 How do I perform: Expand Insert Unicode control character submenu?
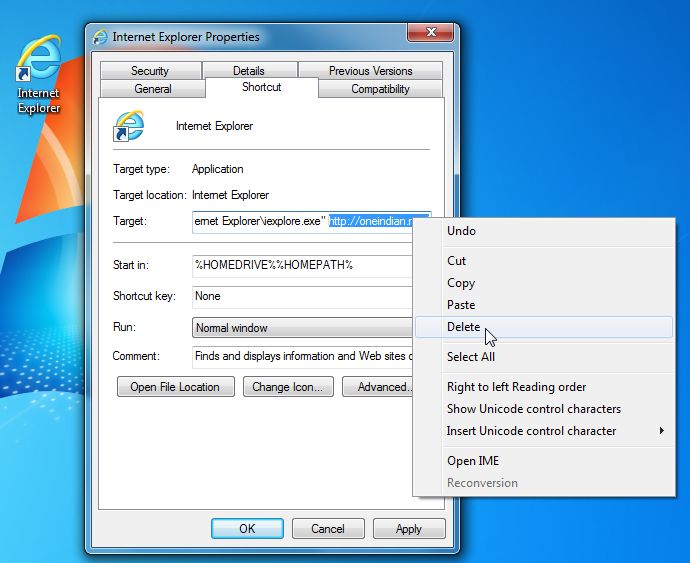(x=544, y=431)
